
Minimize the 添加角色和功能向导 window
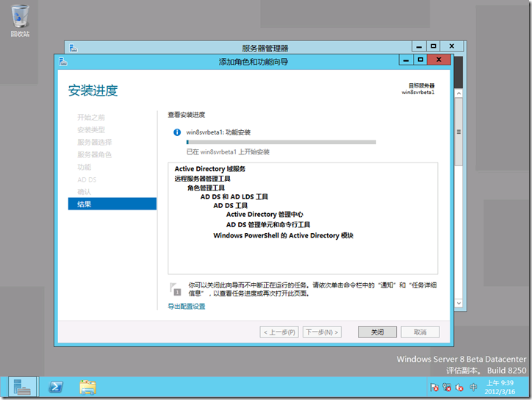(x=406, y=60)
